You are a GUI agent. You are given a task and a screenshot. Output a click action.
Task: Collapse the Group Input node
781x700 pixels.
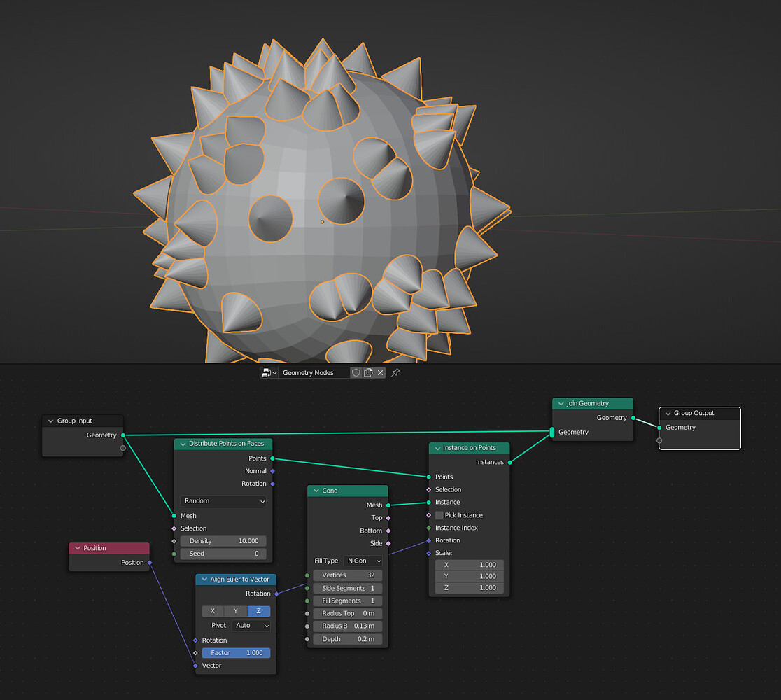pyautogui.click(x=51, y=421)
